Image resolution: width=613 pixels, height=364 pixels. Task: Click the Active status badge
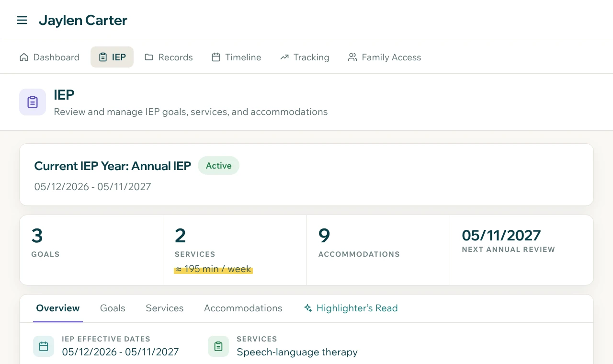218,166
